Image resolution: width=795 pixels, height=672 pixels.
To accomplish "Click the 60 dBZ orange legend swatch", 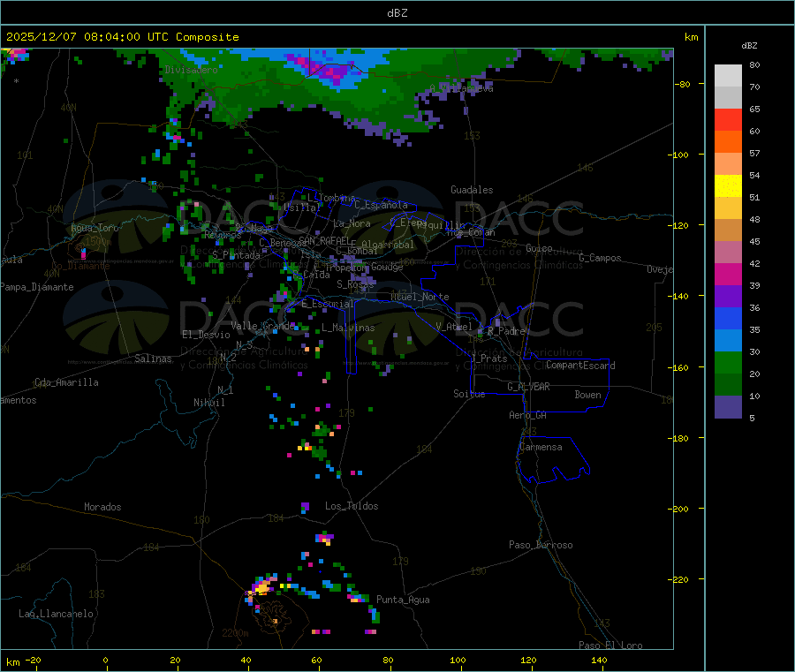I will (728, 142).
